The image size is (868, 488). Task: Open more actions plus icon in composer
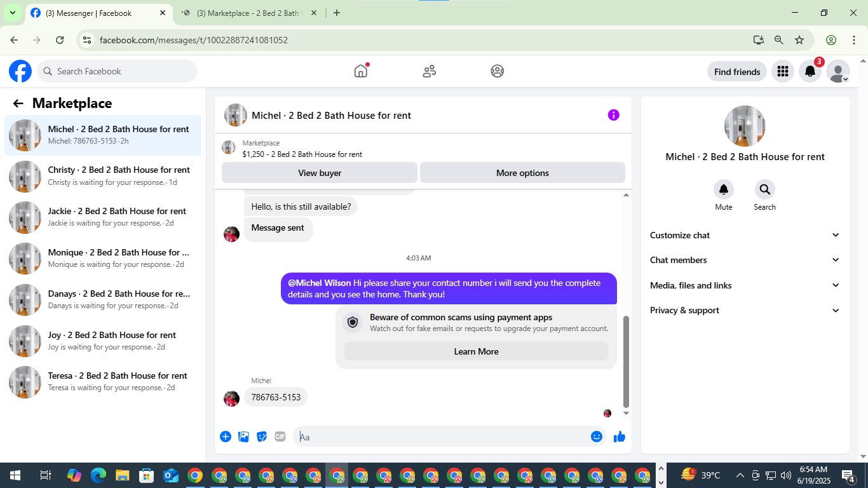tap(226, 437)
